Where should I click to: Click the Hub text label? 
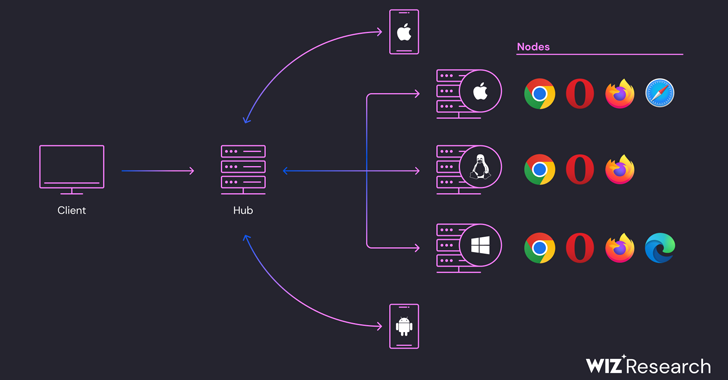click(x=243, y=210)
